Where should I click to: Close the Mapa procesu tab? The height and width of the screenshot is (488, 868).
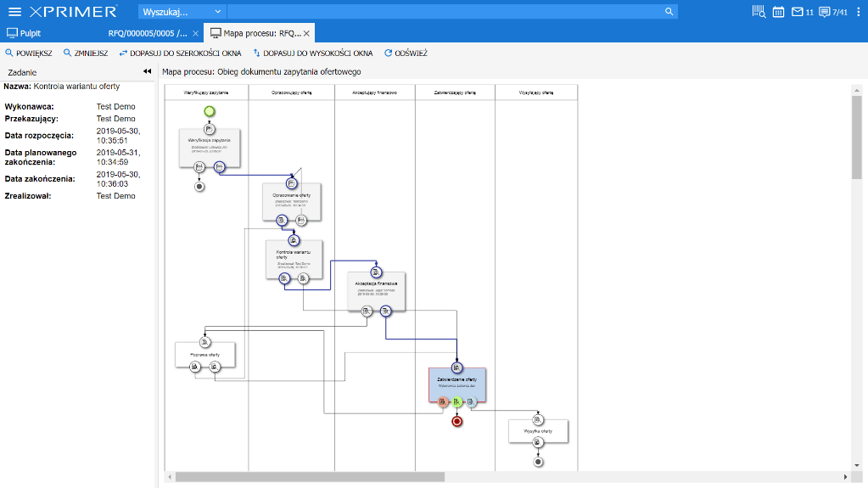pyautogui.click(x=308, y=33)
